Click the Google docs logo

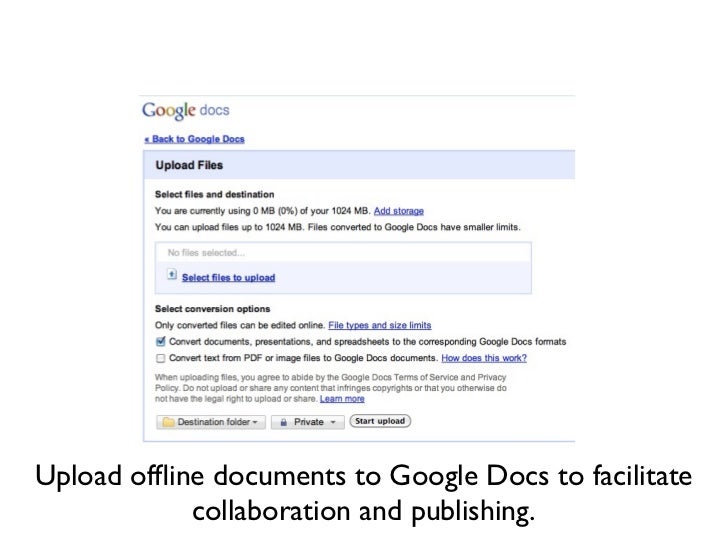(x=186, y=110)
